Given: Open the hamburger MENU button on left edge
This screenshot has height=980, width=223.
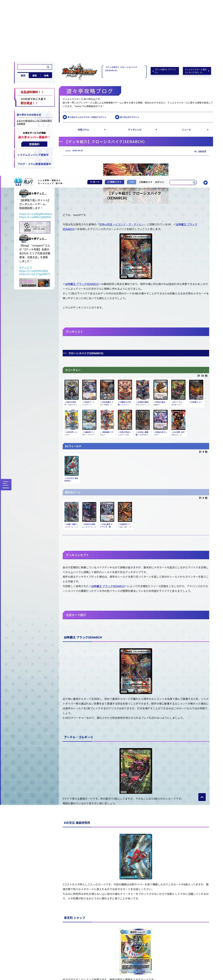Looking at the screenshot, I should pyautogui.click(x=6, y=484).
